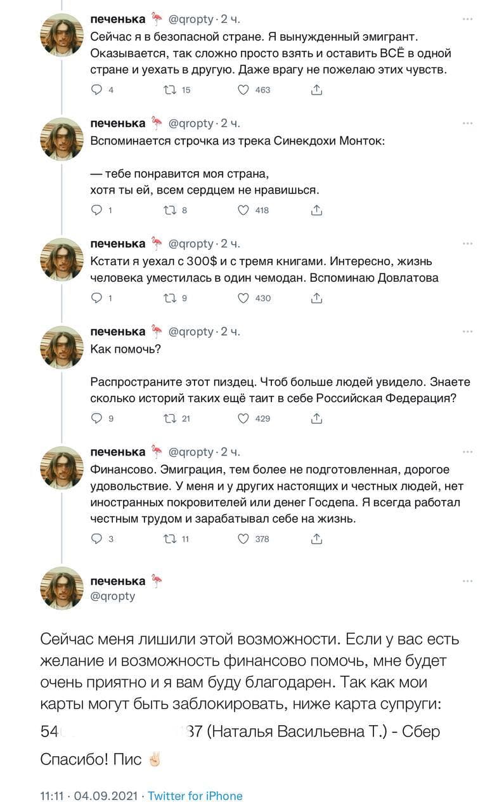The height and width of the screenshot is (812, 504).
Task: Share the 'Как помочь?' tweet
Action: click(316, 419)
